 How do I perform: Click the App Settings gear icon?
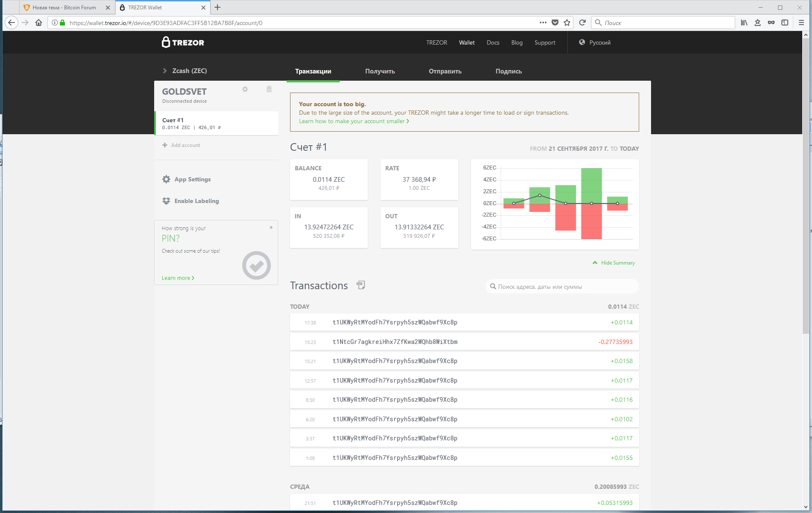click(166, 179)
